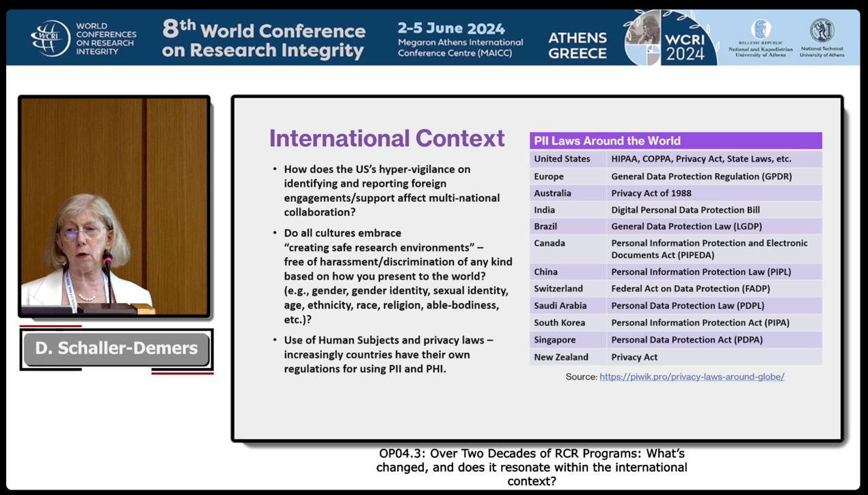Select the speaker video thumbnail
Image resolution: width=868 pixels, height=495 pixels.
click(x=114, y=206)
